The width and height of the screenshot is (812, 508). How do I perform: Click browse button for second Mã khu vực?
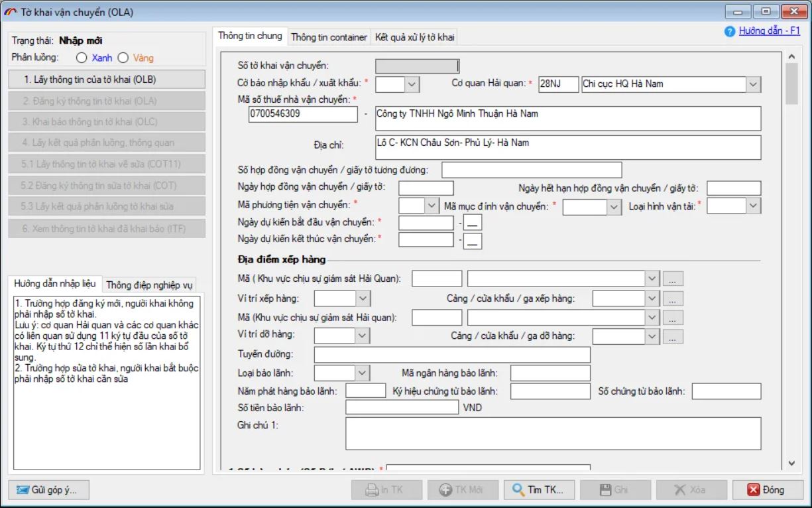[x=673, y=318]
